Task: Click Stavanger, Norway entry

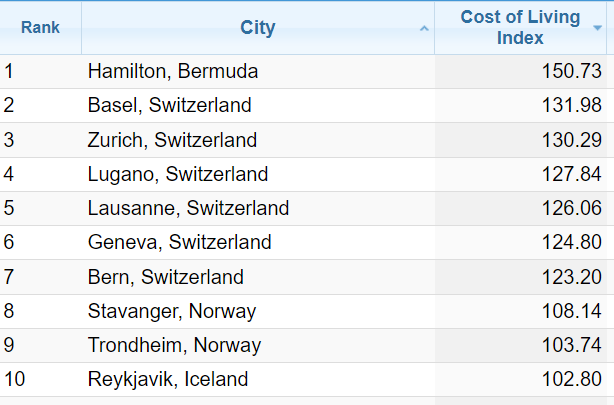Action: coord(172,311)
